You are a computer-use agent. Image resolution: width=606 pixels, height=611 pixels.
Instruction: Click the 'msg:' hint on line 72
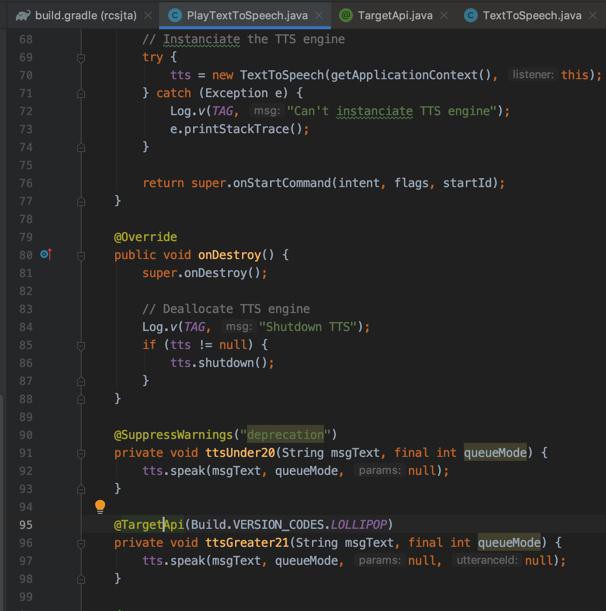point(267,111)
